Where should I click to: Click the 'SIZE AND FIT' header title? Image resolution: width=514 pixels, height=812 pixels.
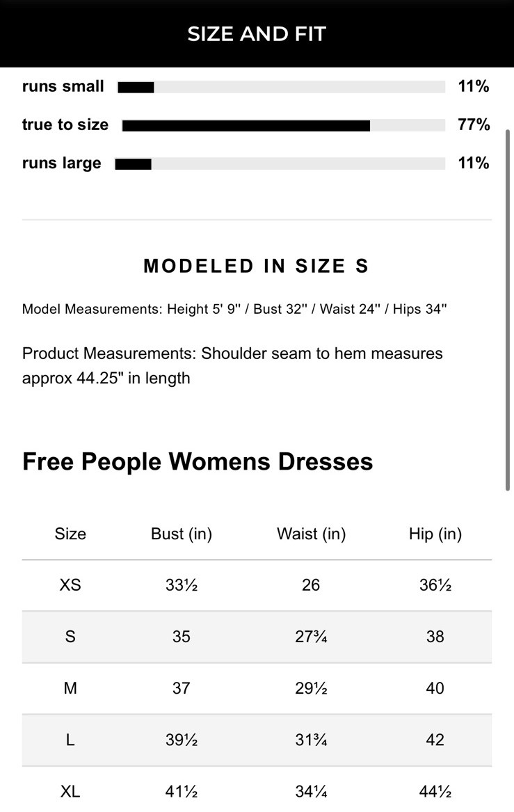click(257, 34)
